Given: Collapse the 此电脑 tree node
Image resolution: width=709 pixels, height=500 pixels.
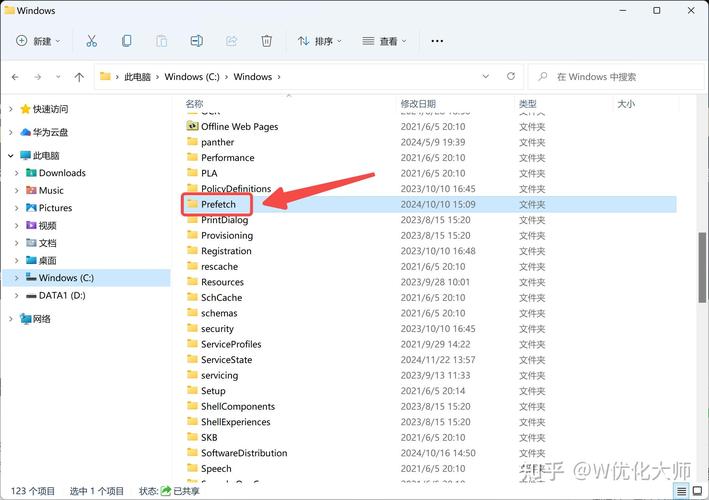Looking at the screenshot, I should [11, 156].
